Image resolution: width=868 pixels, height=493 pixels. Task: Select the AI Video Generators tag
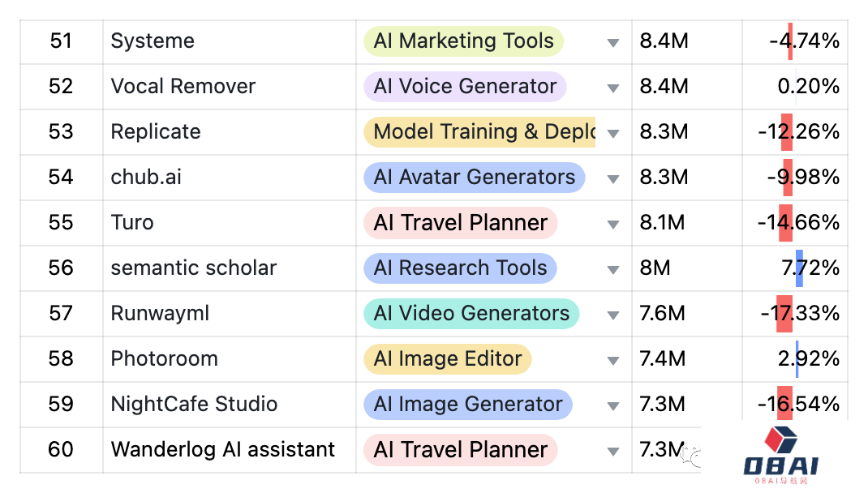click(x=471, y=313)
